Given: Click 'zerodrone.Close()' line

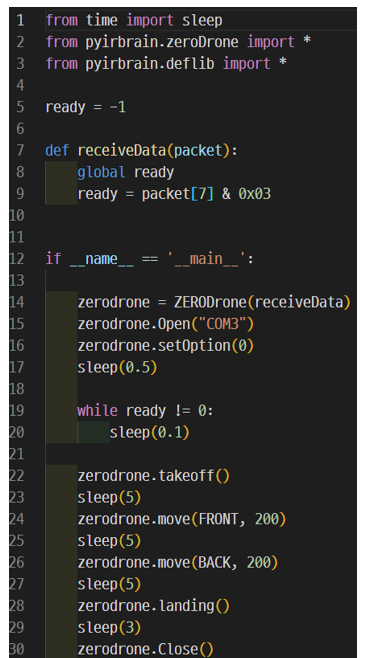Looking at the screenshot, I should tap(146, 650).
